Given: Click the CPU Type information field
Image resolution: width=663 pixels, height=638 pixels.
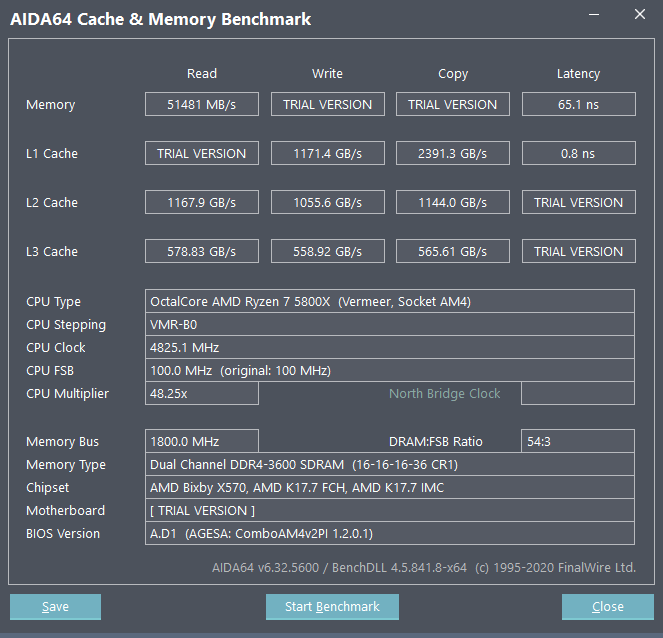Looking at the screenshot, I should [x=390, y=301].
